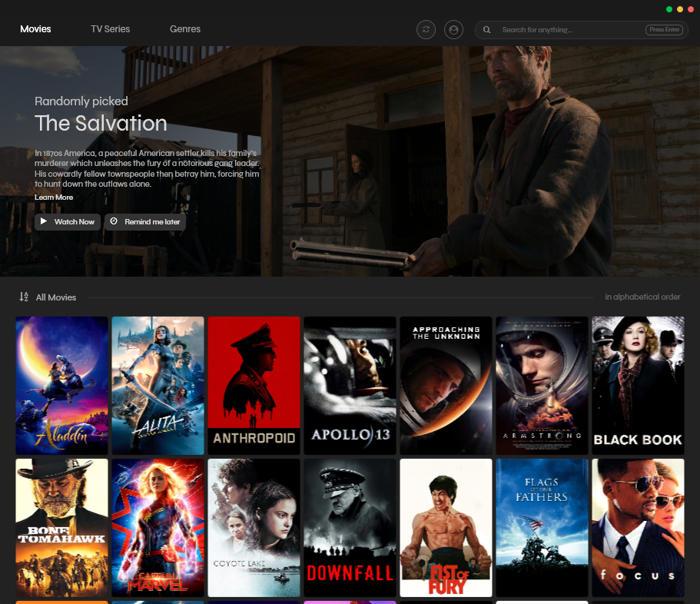Select the Black Book poster

[638, 386]
